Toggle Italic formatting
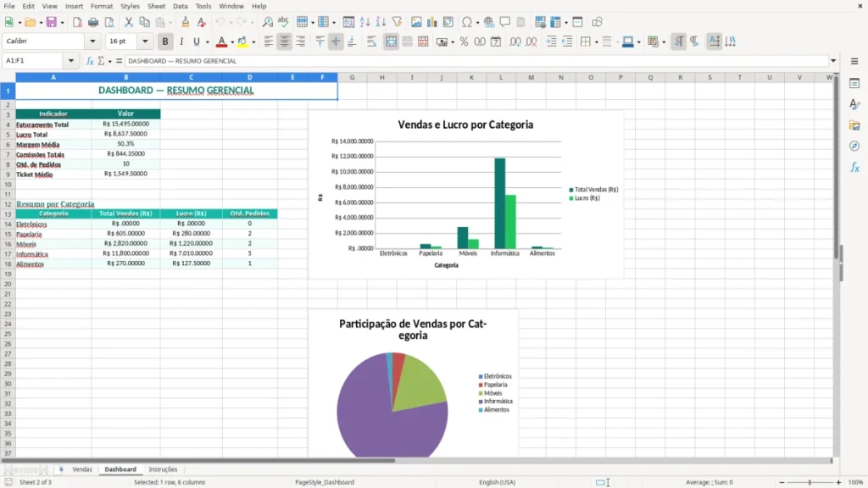Screen dimensions: 868x488 (181, 42)
